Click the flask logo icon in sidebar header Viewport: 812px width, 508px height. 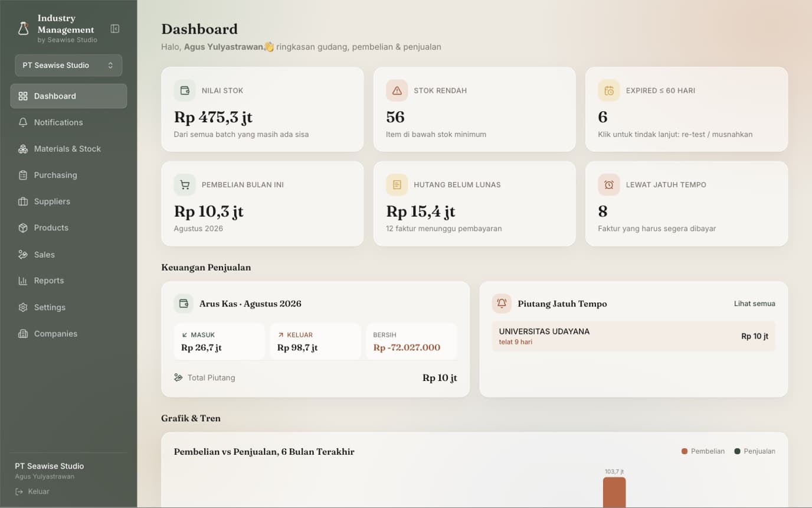[x=23, y=28]
